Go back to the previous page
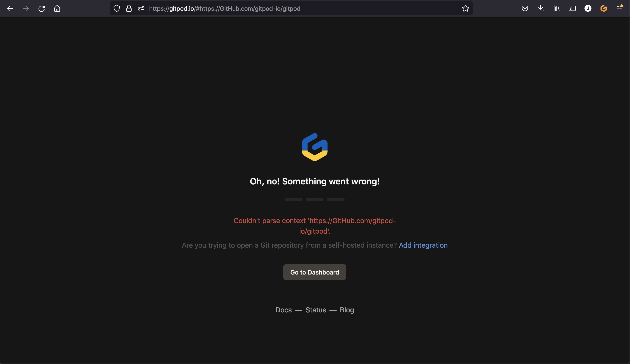The width and height of the screenshot is (630, 364). [x=10, y=9]
